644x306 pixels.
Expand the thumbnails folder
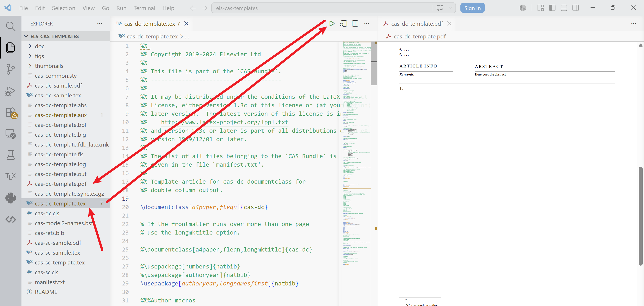coord(66,66)
